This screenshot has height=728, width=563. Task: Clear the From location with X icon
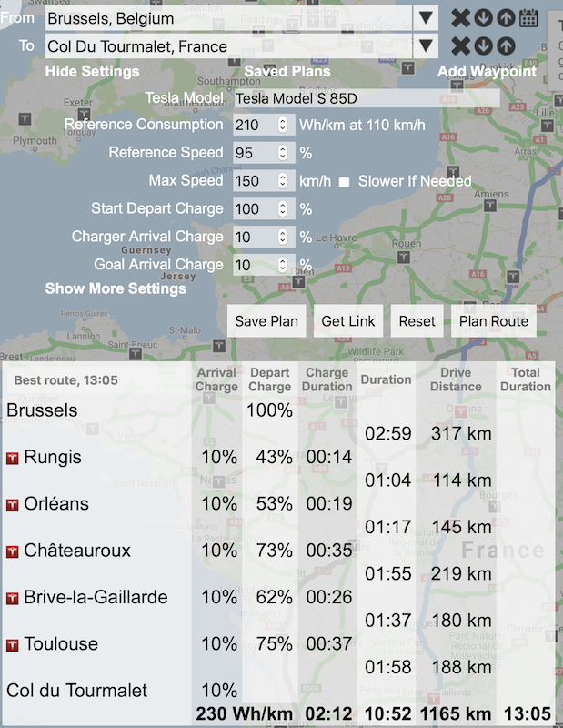[x=460, y=18]
